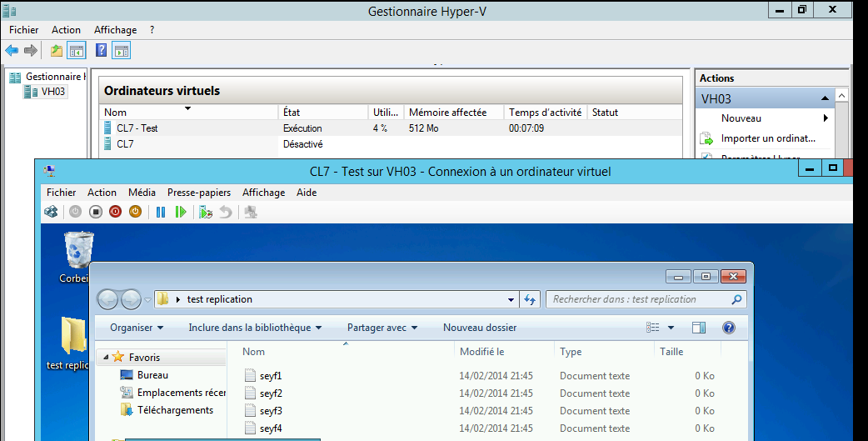The height and width of the screenshot is (441, 868).
Task: Open Affichage menu in Hyper-V Manager
Action: [115, 30]
